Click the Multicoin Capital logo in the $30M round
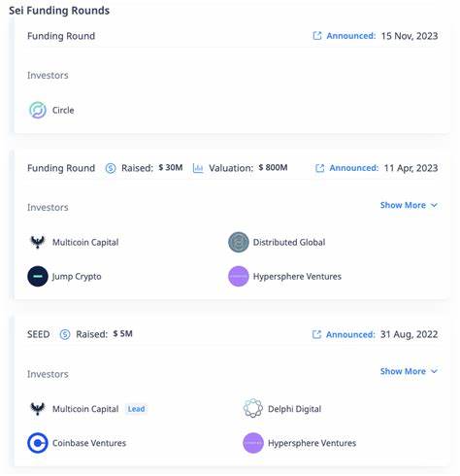The width and height of the screenshot is (460, 476). click(38, 242)
